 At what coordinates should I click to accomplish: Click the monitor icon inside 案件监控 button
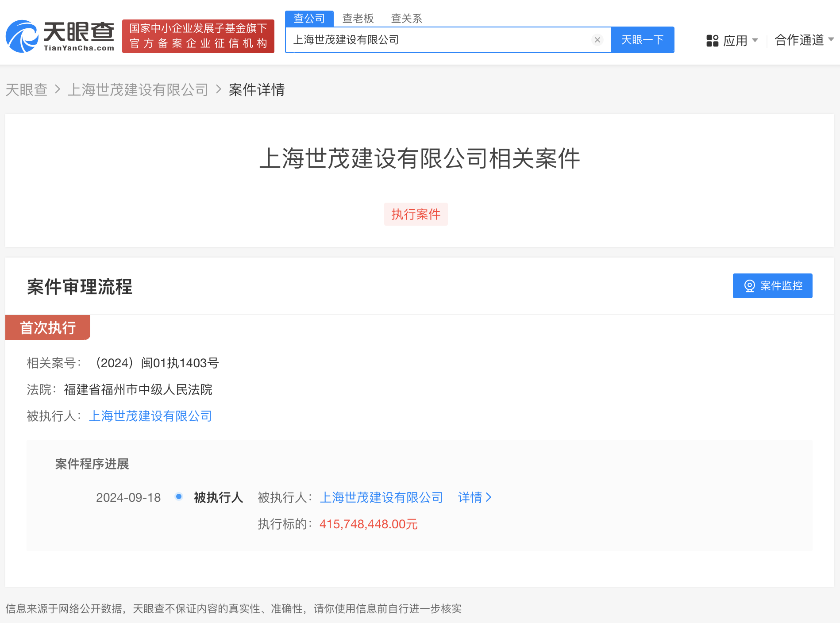[750, 286]
